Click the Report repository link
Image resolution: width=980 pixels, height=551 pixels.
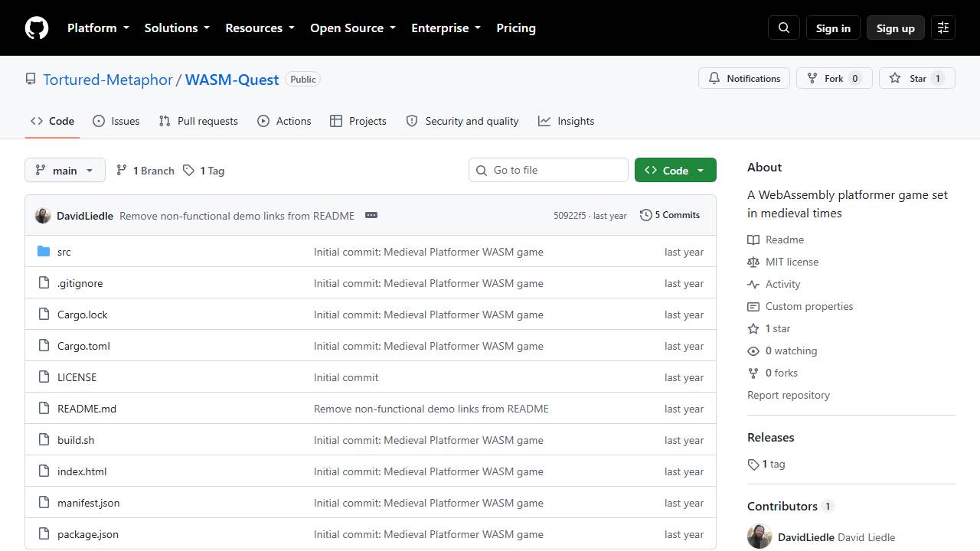(789, 395)
